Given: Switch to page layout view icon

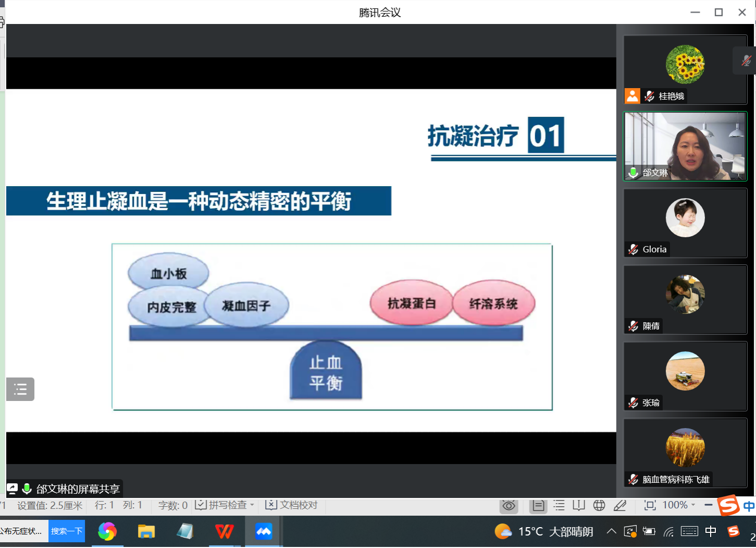Looking at the screenshot, I should pos(538,505).
